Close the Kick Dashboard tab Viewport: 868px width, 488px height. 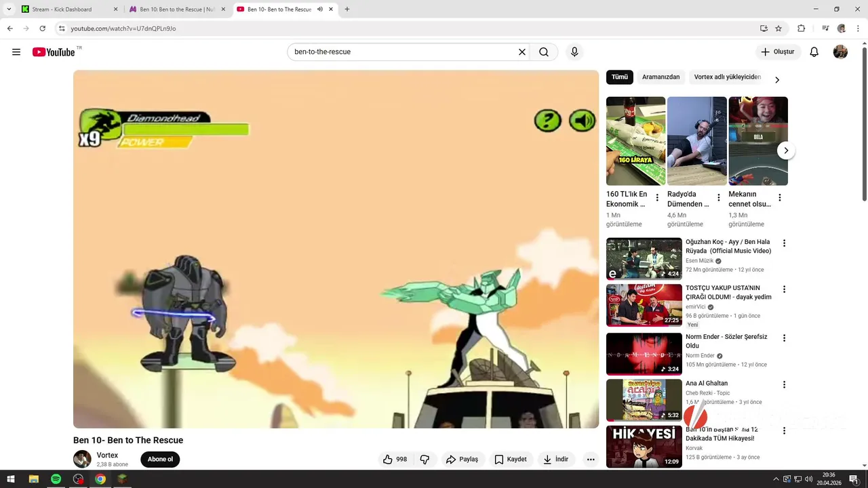pyautogui.click(x=115, y=9)
